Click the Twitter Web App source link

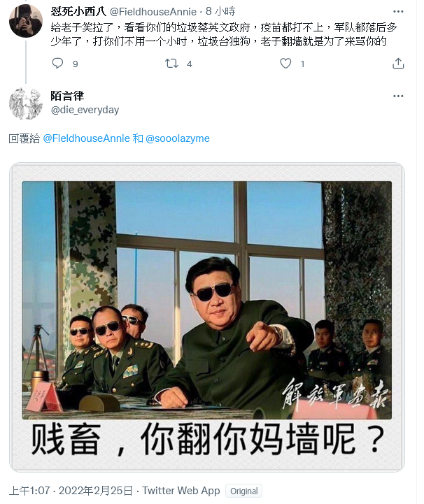(x=181, y=491)
